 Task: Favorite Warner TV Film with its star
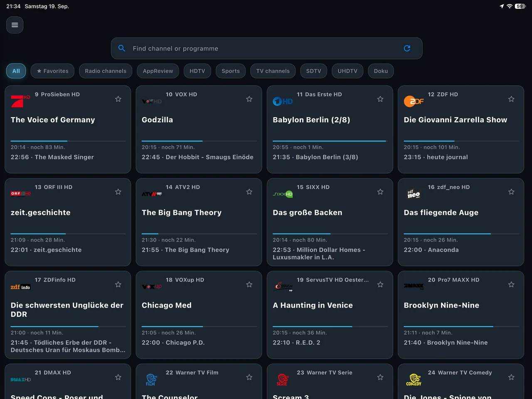[x=249, y=377]
